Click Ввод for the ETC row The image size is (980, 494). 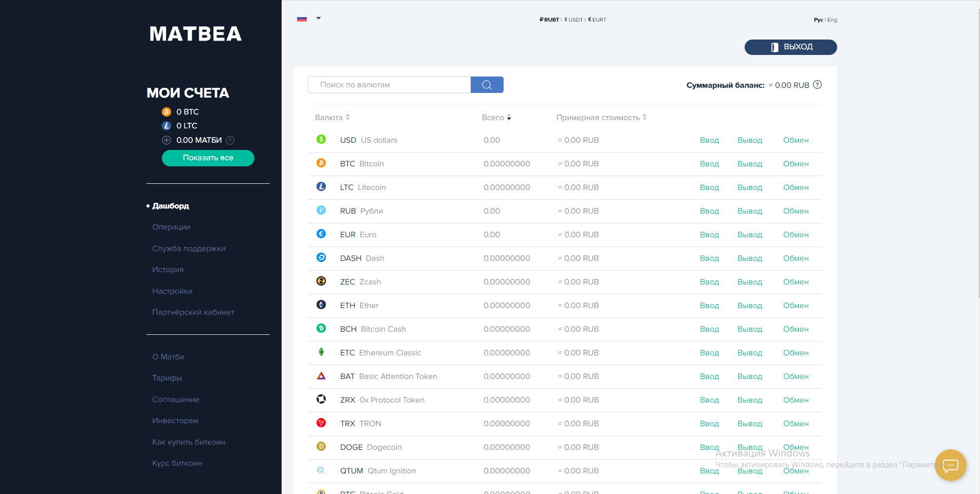click(x=709, y=353)
